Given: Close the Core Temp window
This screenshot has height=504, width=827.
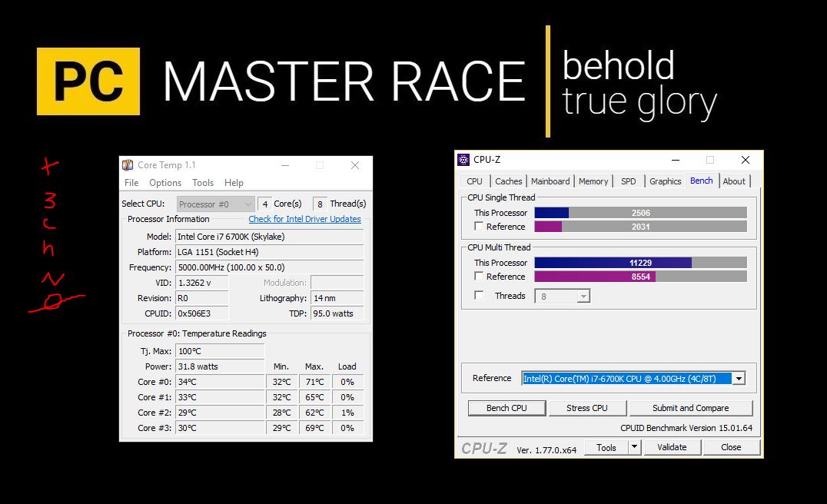Looking at the screenshot, I should tap(355, 165).
